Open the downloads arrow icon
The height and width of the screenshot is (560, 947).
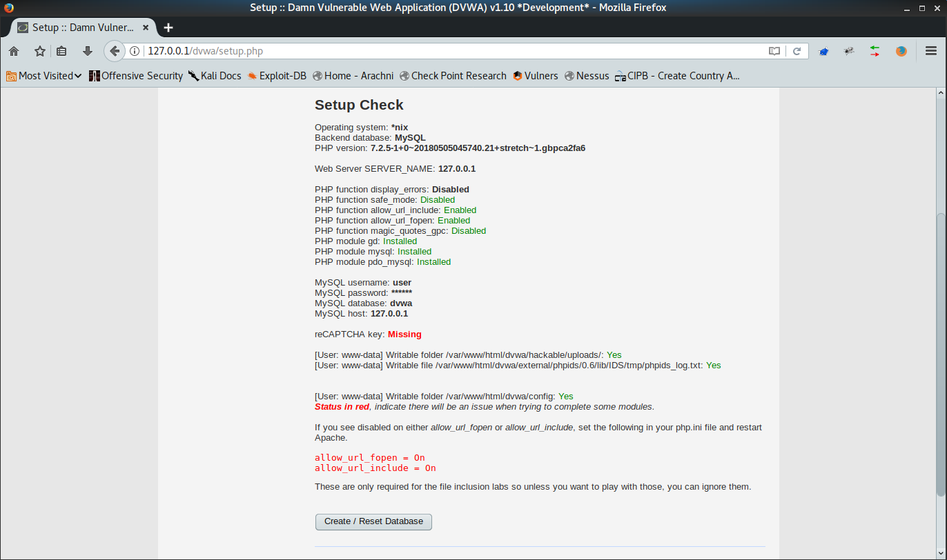click(x=87, y=51)
